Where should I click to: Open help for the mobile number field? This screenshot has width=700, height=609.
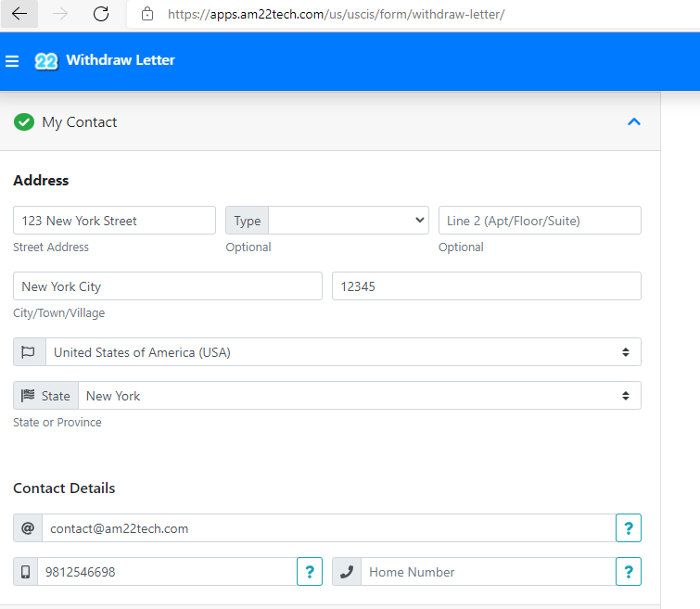pos(309,572)
